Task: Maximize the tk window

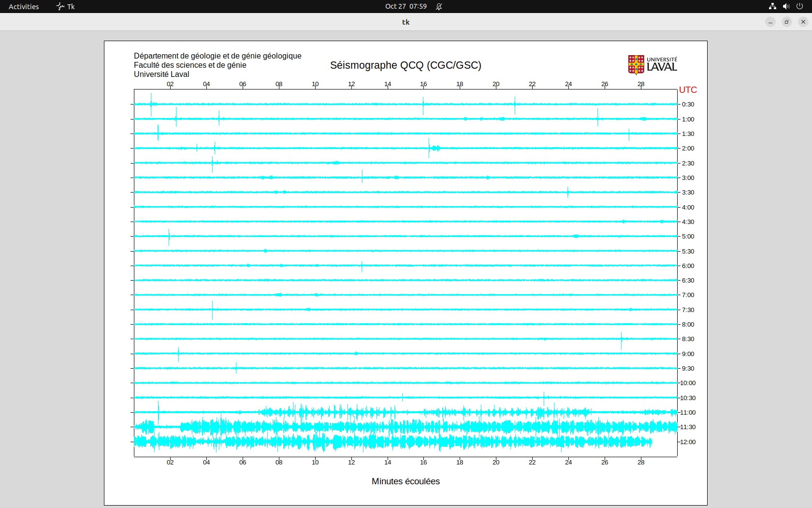Action: pyautogui.click(x=787, y=22)
